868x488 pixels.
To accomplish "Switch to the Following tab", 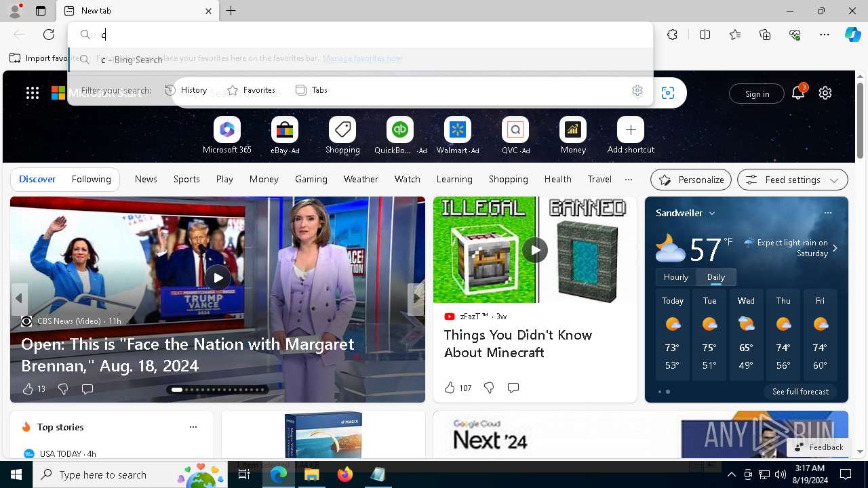I will 91,180.
